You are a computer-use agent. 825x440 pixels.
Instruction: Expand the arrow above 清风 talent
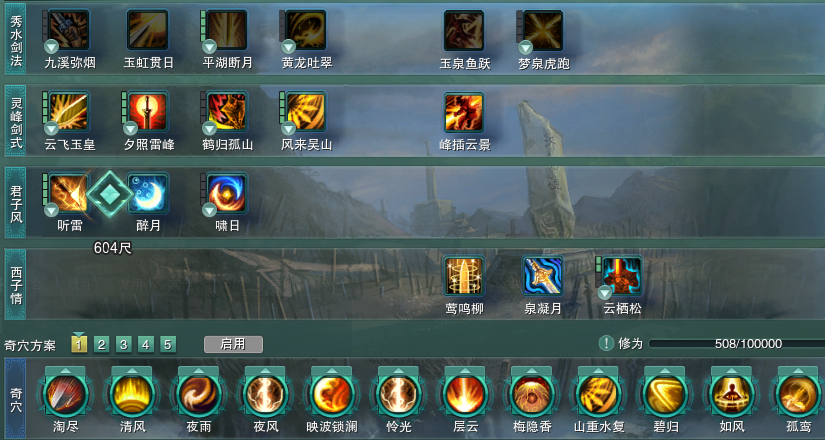[132, 371]
